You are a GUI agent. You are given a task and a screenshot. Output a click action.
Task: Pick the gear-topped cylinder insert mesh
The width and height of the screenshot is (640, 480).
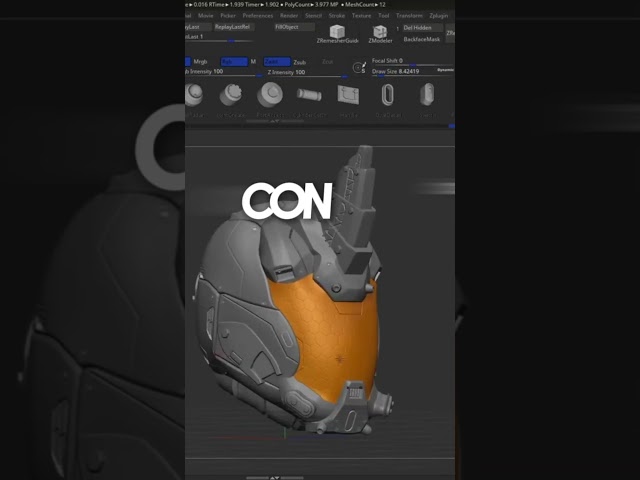pos(231,94)
